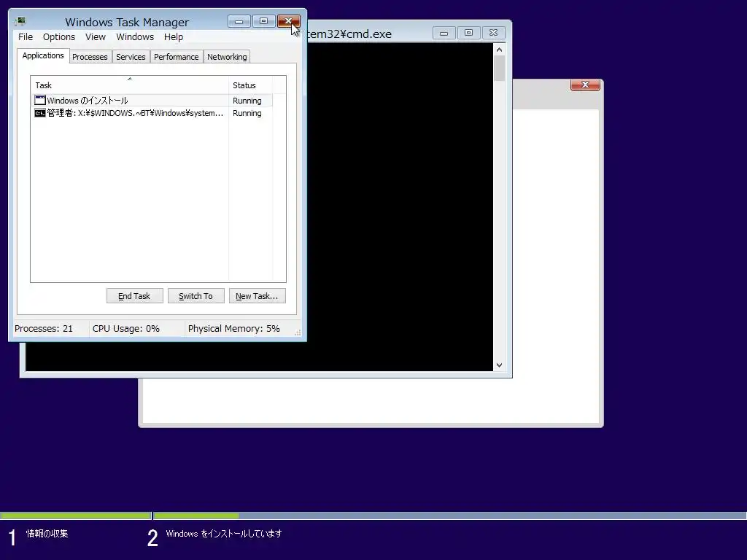Viewport: 747px width, 560px height.
Task: Click the Switch To button
Action: coord(196,296)
